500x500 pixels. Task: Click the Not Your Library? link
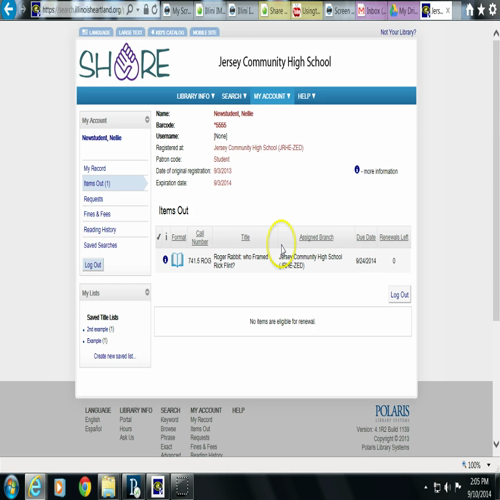(x=398, y=32)
